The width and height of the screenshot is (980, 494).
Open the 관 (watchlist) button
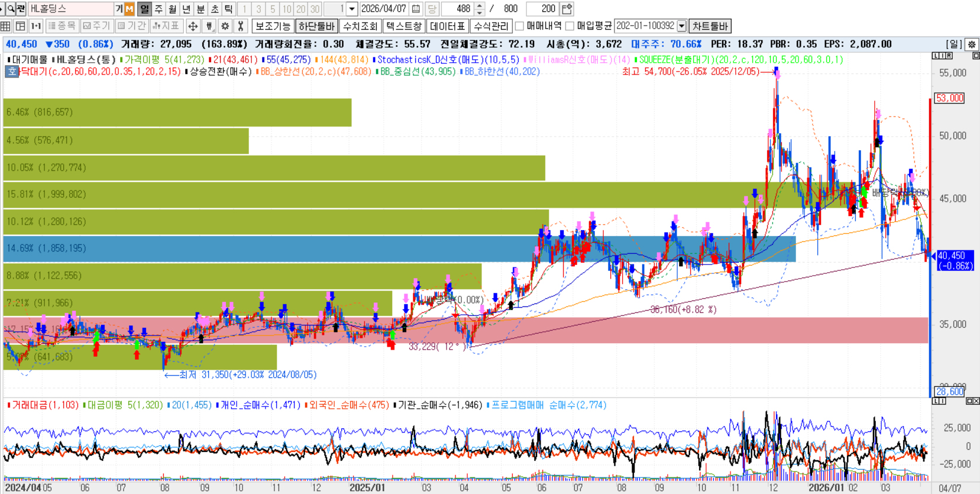click(x=21, y=9)
